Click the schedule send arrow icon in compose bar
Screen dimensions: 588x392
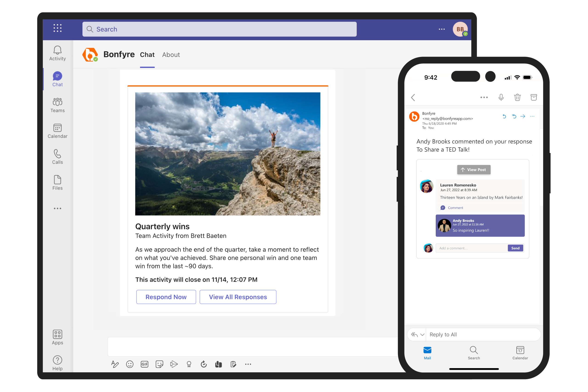(174, 364)
